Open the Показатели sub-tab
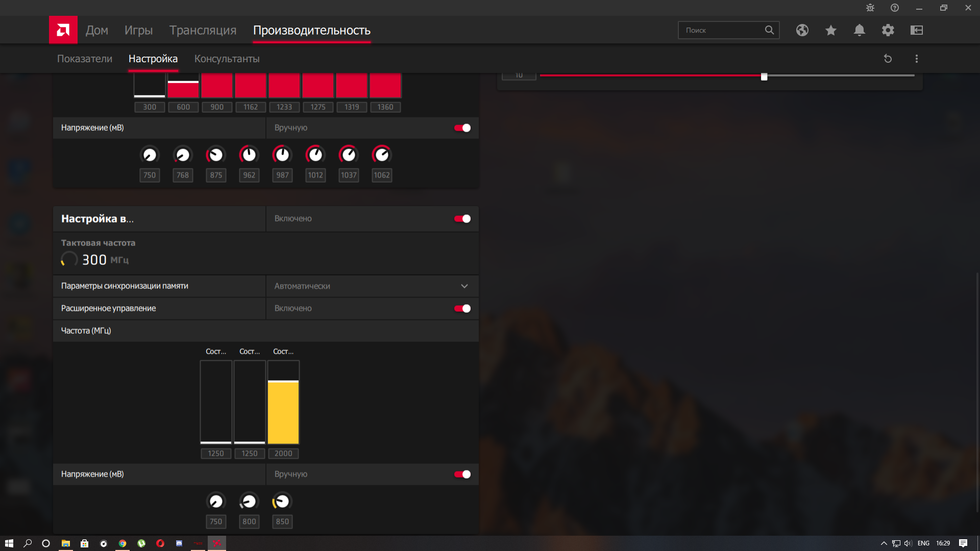Viewport: 980px width, 551px height. tap(84, 59)
